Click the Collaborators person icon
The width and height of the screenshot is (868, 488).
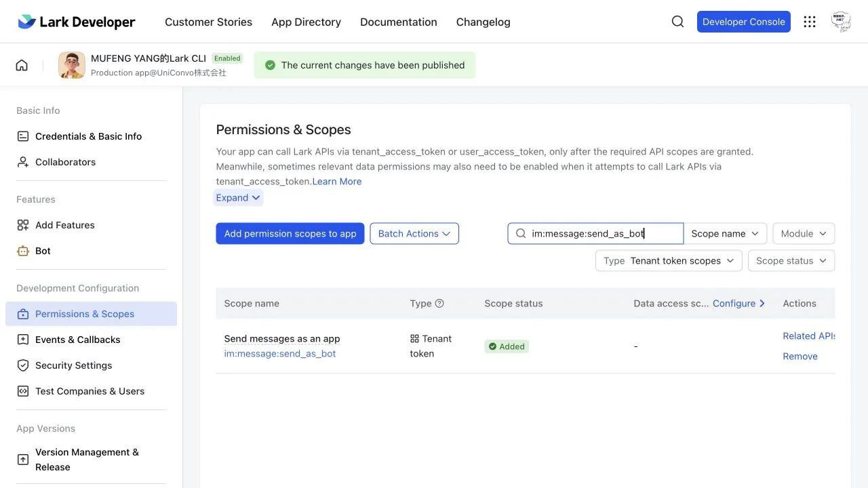point(23,162)
